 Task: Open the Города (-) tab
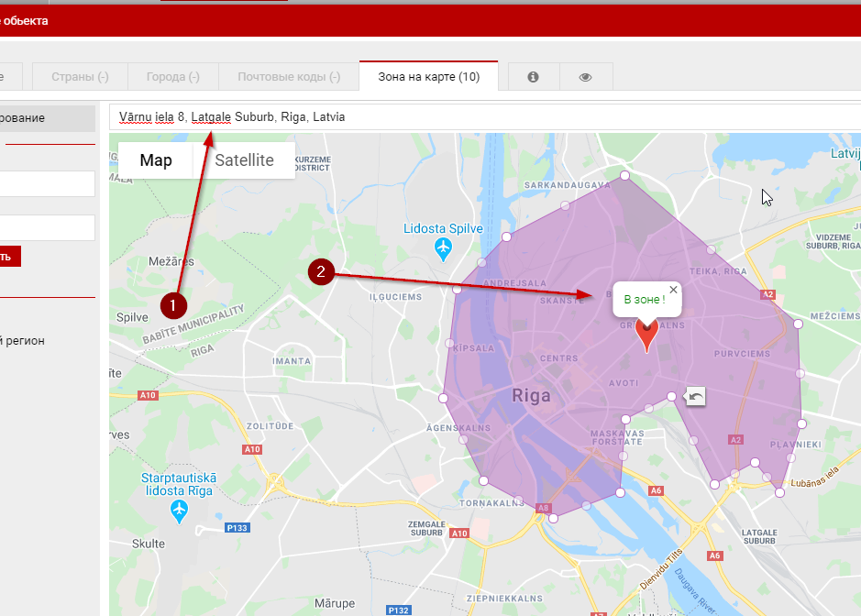(173, 77)
